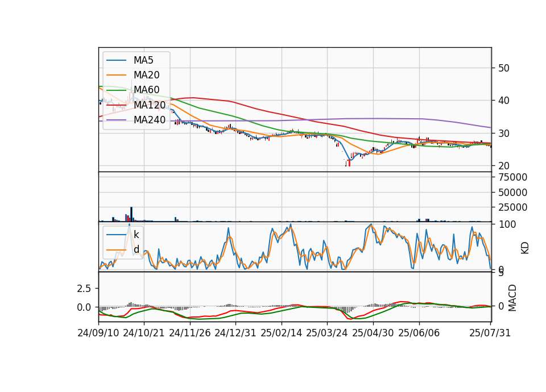Click the volume axis value 50000

pyautogui.click(x=512, y=193)
